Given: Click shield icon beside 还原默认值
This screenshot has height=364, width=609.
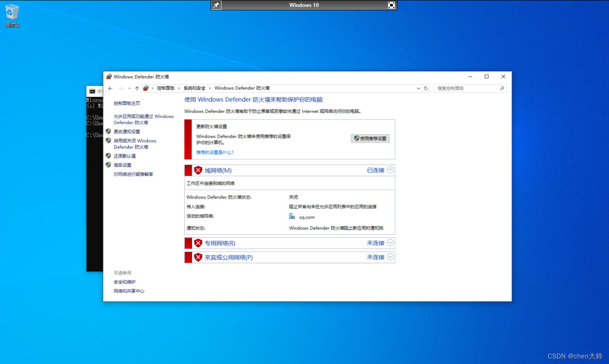Looking at the screenshot, I should pos(109,156).
